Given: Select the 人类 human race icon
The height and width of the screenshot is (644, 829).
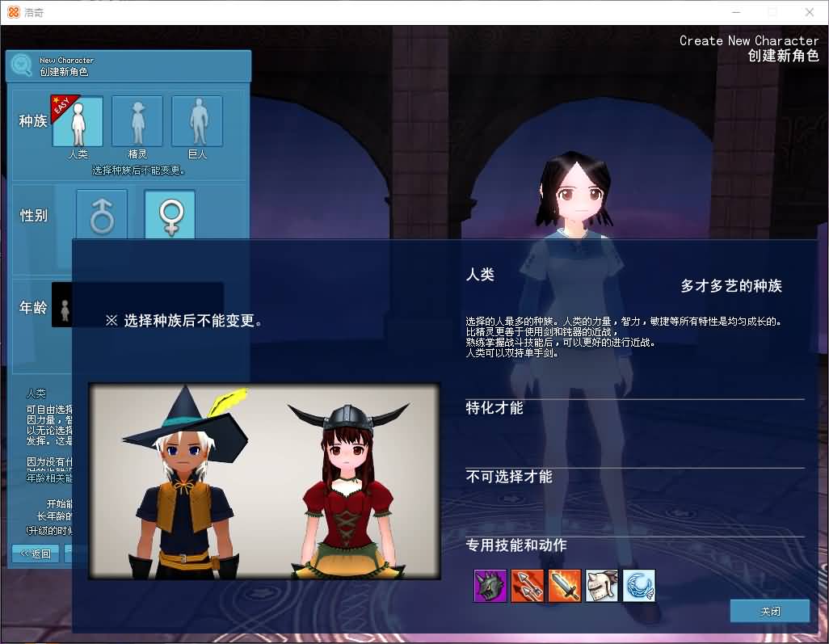Looking at the screenshot, I should point(77,123).
